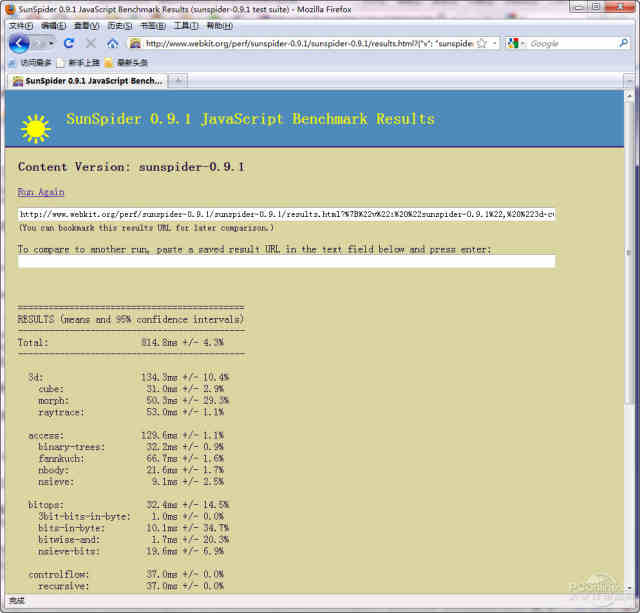Image resolution: width=640 pixels, height=613 pixels.
Task: Click the vertical scrollbar thumb
Action: coord(629,253)
